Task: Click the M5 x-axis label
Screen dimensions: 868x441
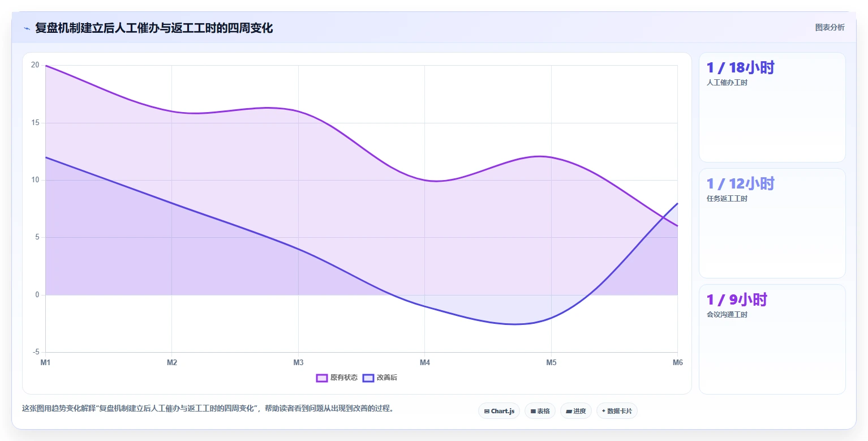Action: [x=551, y=362]
